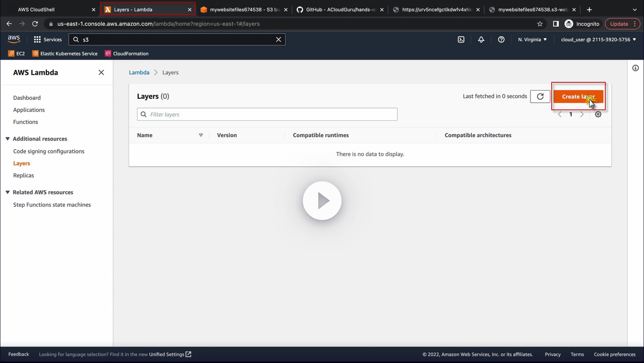The height and width of the screenshot is (363, 644).
Task: Bookmark this page with the star
Action: pyautogui.click(x=540, y=24)
